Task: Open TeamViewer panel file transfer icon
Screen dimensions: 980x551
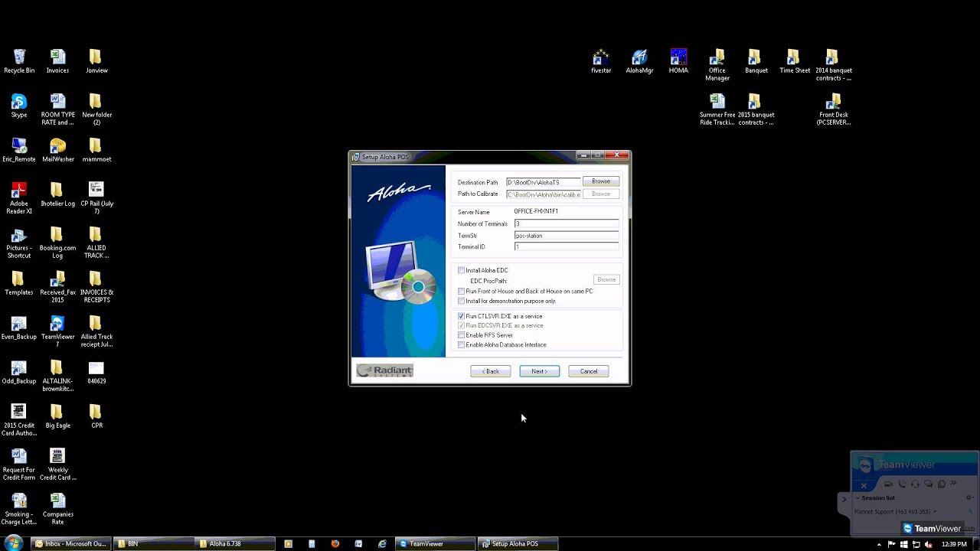Action: tap(942, 484)
